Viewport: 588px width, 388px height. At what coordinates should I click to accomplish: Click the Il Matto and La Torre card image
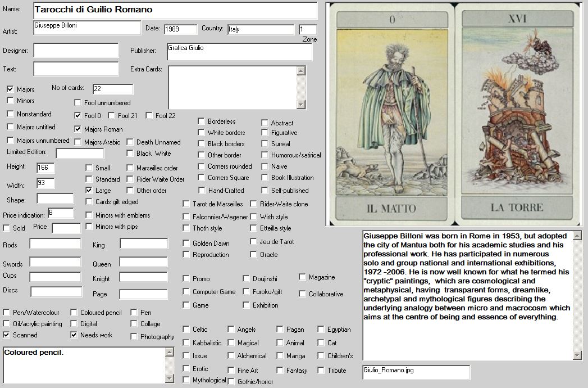click(x=454, y=114)
